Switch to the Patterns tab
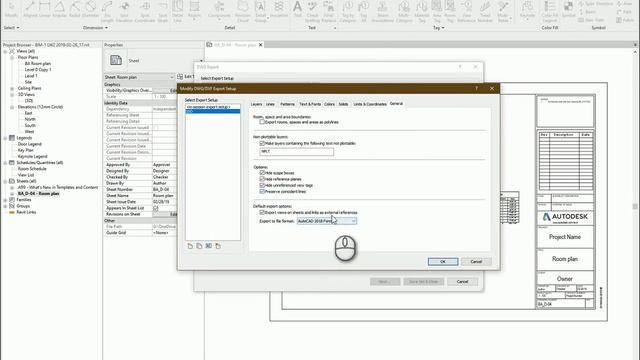The image size is (640, 360). coord(287,104)
